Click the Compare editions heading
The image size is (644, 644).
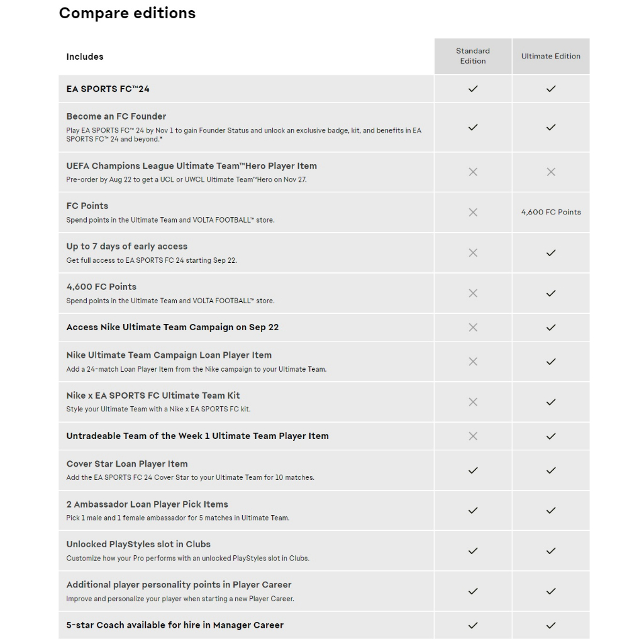click(x=127, y=13)
